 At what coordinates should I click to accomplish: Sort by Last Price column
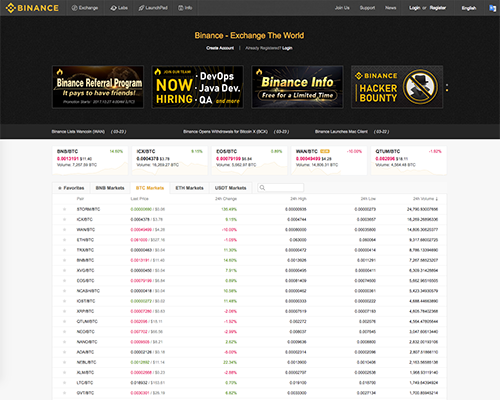139,199
